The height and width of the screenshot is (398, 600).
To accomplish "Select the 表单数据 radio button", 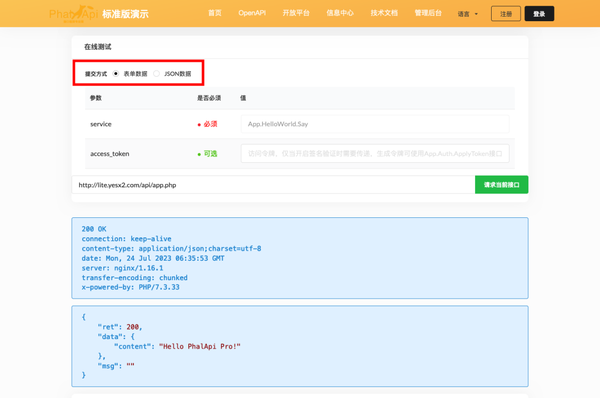I will click(x=116, y=73).
